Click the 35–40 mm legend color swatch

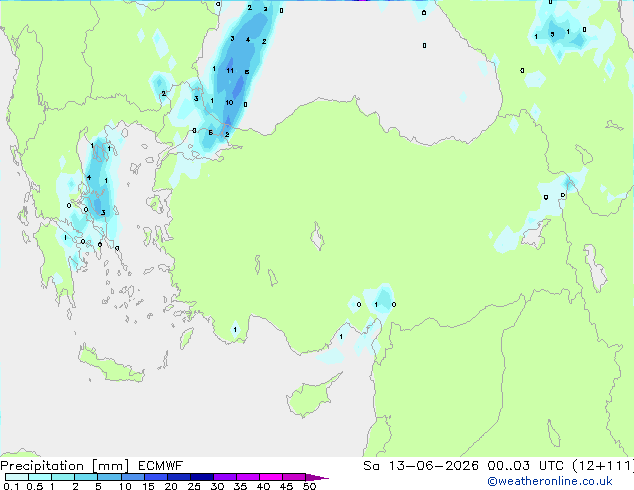(247, 477)
